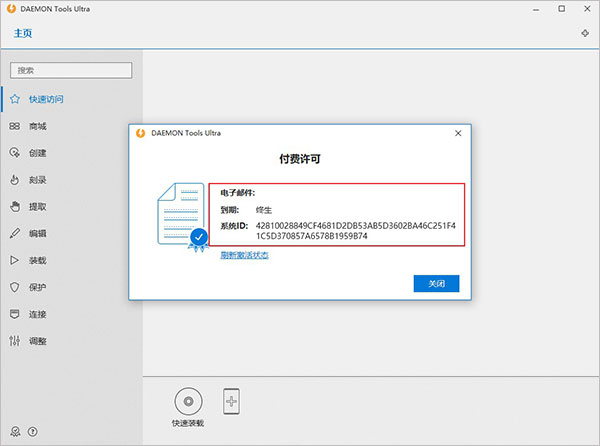The width and height of the screenshot is (600, 446).
Task: Click the 快速装载 label under disc
Action: (188, 423)
